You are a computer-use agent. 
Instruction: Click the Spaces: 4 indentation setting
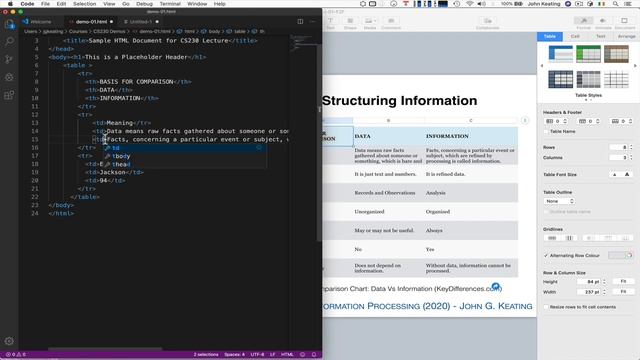(x=234, y=354)
